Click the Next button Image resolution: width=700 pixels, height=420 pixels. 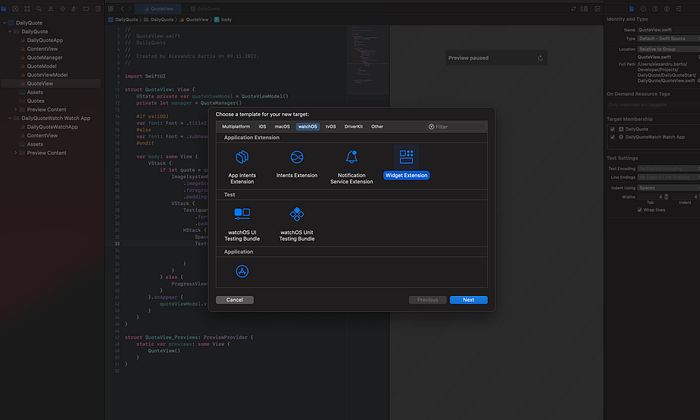pos(468,300)
